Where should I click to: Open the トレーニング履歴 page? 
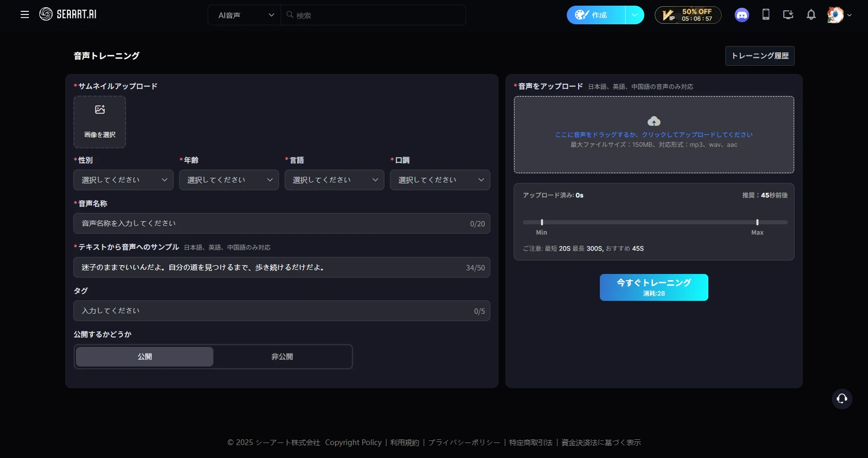coord(760,56)
